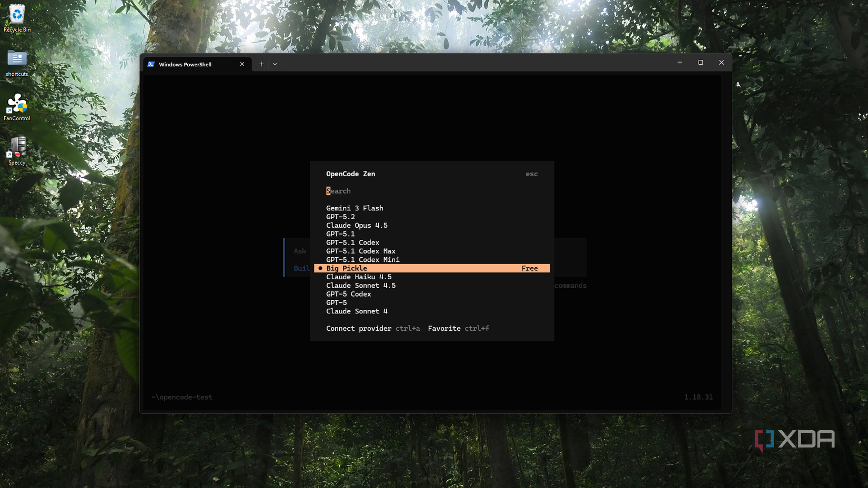The height and width of the screenshot is (488, 868).
Task: Dismiss the model picker via esc label
Action: tap(532, 174)
